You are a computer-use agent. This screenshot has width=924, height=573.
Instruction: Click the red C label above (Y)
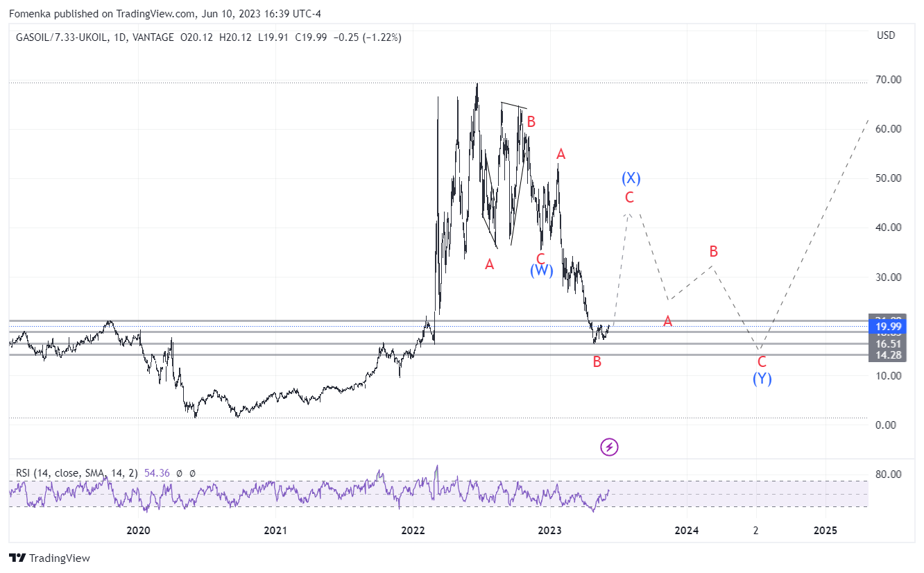tap(762, 361)
